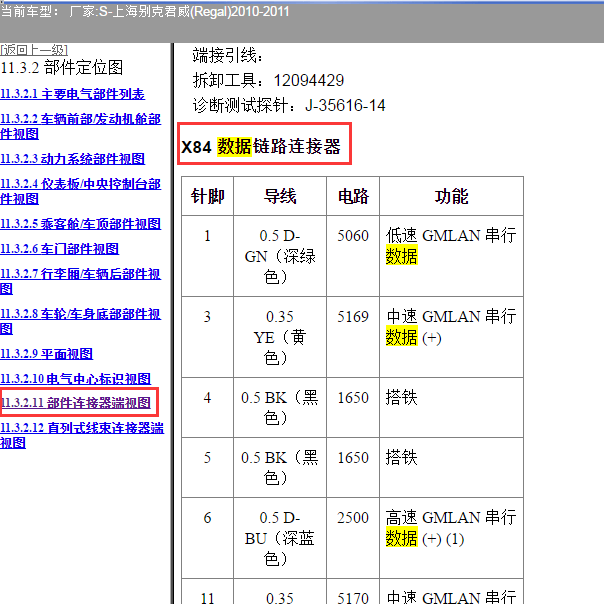604x604 pixels.
Task: Click the 搭铁 cell in pin 4 row
Action: [451, 408]
